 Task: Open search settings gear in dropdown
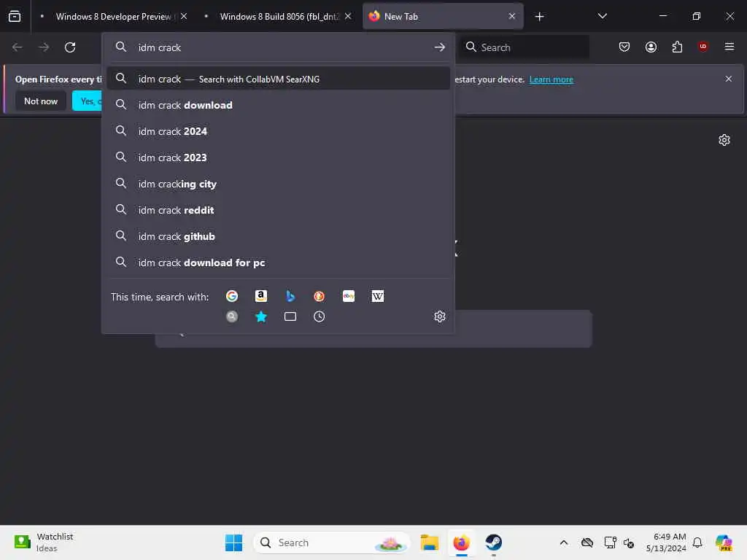pyautogui.click(x=440, y=316)
